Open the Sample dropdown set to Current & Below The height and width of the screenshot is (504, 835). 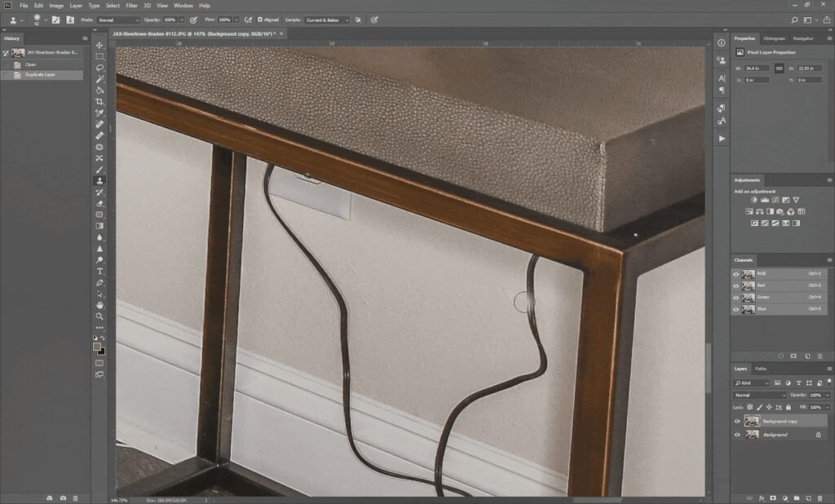(x=327, y=20)
